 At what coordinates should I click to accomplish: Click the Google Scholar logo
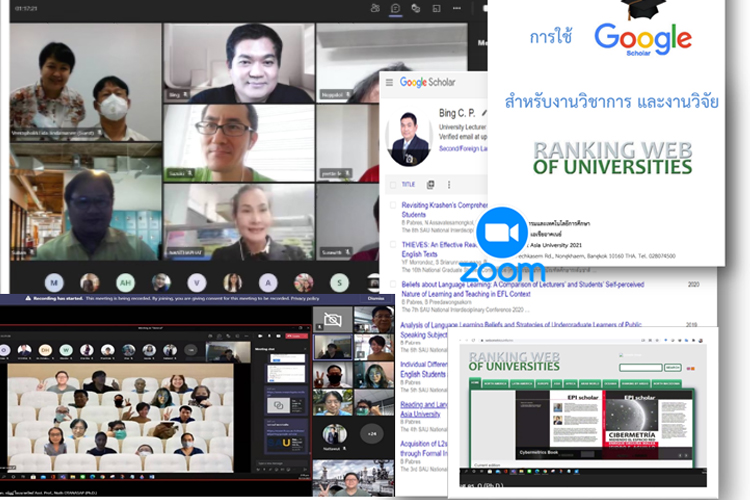(x=427, y=82)
